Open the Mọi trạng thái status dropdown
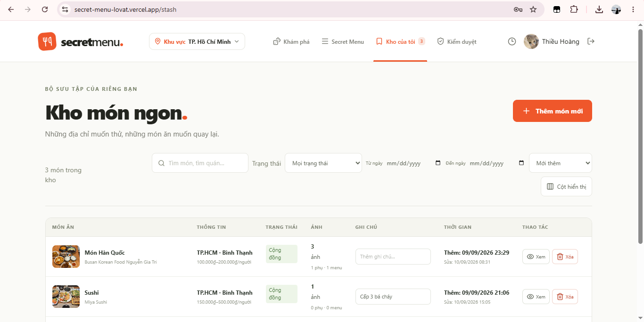644x322 pixels. (x=323, y=163)
